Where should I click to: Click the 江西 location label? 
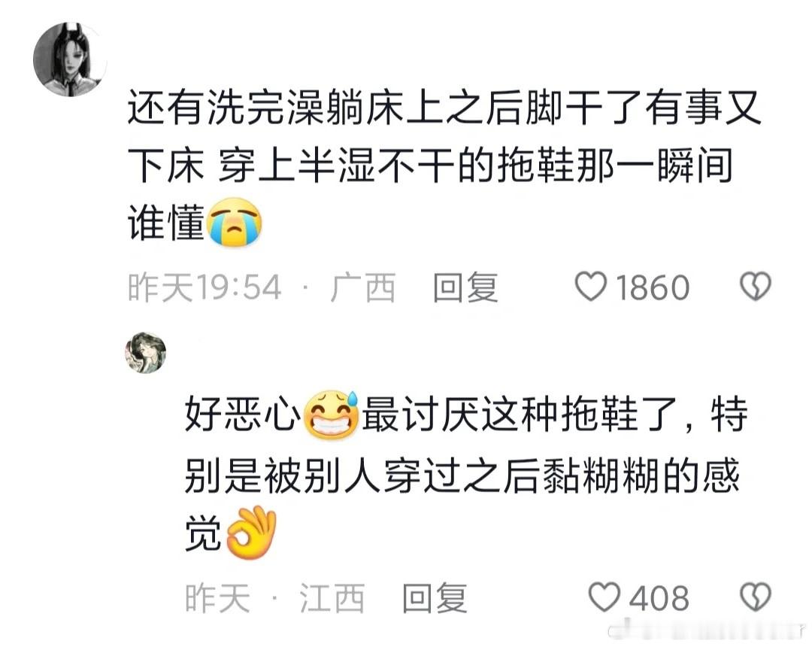tap(332, 598)
